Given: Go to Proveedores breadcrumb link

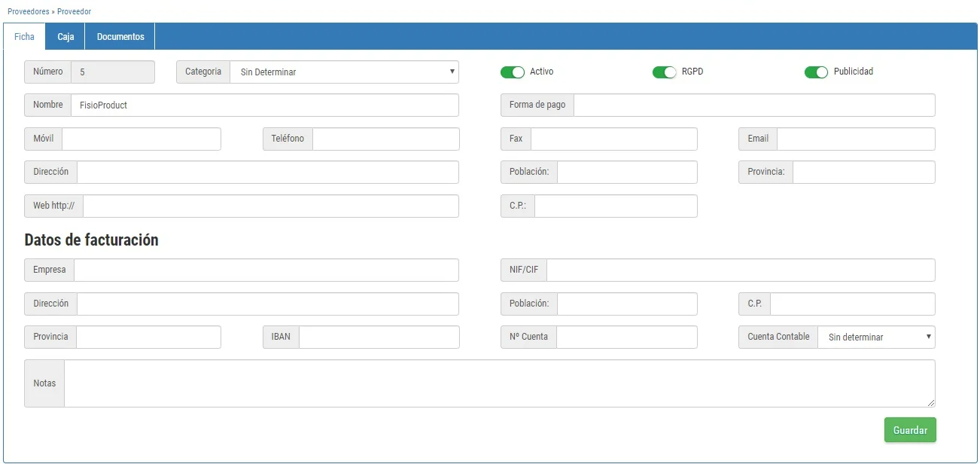Looking at the screenshot, I should (28, 12).
